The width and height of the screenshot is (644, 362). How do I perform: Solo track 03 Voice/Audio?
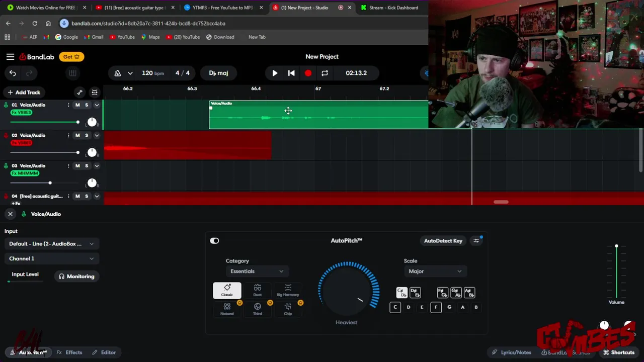[87, 166]
